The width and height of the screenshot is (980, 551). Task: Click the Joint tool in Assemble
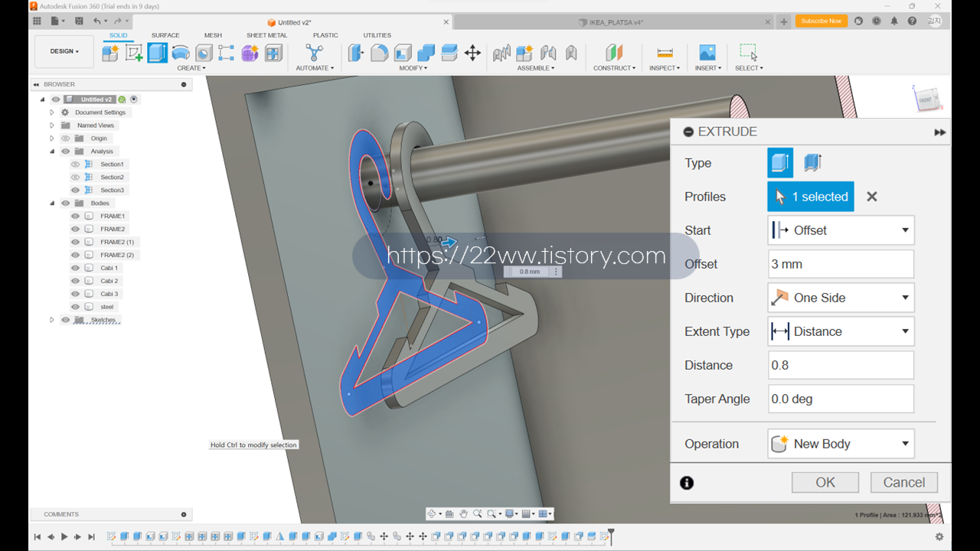548,53
